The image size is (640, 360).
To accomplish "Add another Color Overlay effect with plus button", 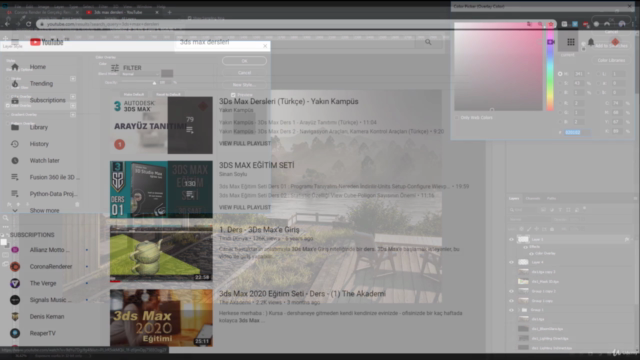I will pyautogui.click(x=73, y=106).
